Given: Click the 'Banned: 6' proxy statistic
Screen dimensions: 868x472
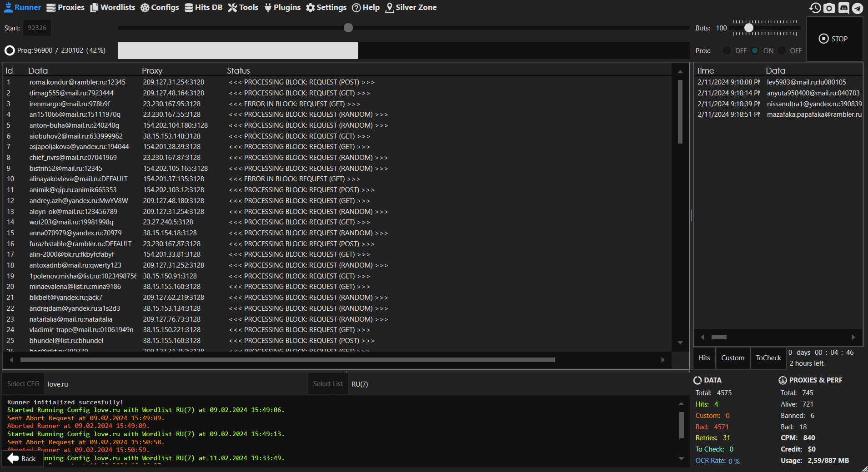Looking at the screenshot, I should 798,416.
